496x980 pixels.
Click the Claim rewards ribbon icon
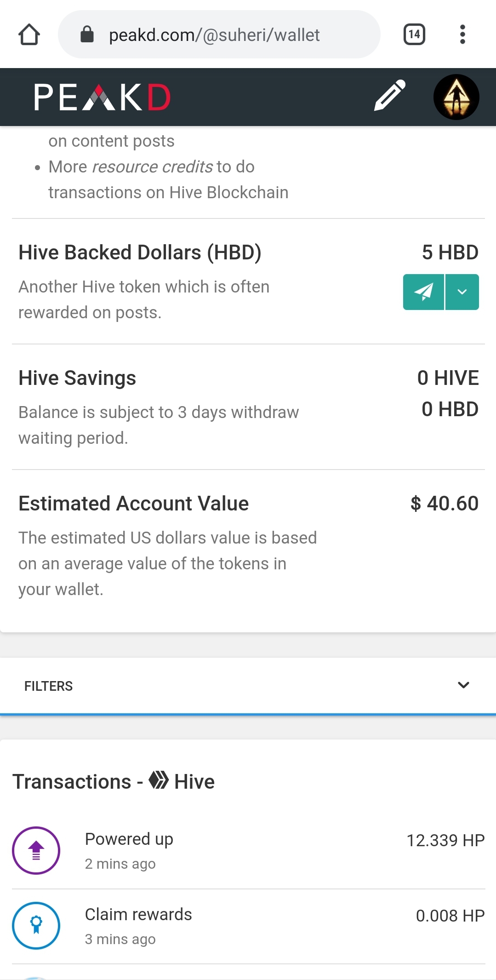pos(36,925)
